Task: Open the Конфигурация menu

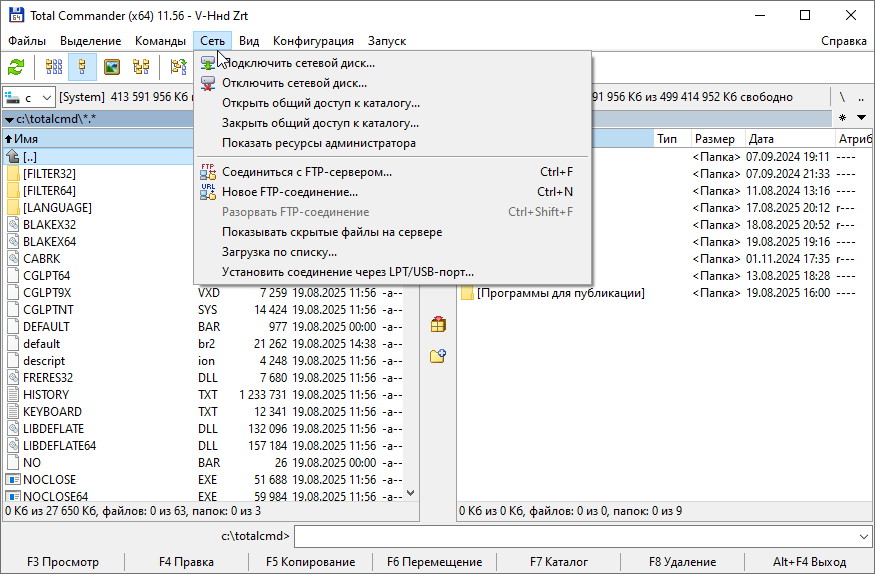Action: pos(313,41)
